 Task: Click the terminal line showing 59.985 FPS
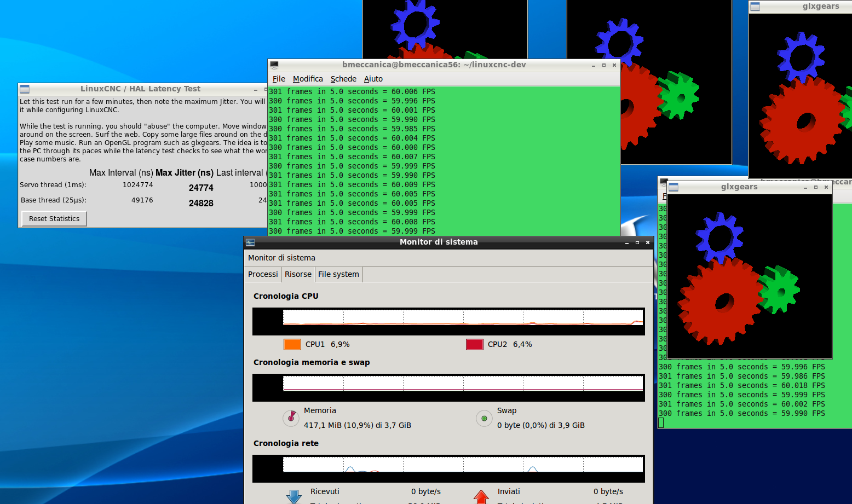(352, 129)
